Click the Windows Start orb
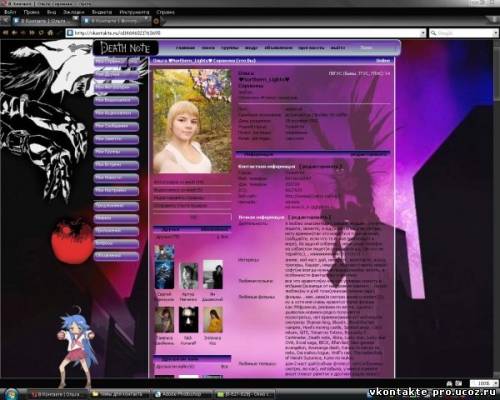 click(x=12, y=393)
